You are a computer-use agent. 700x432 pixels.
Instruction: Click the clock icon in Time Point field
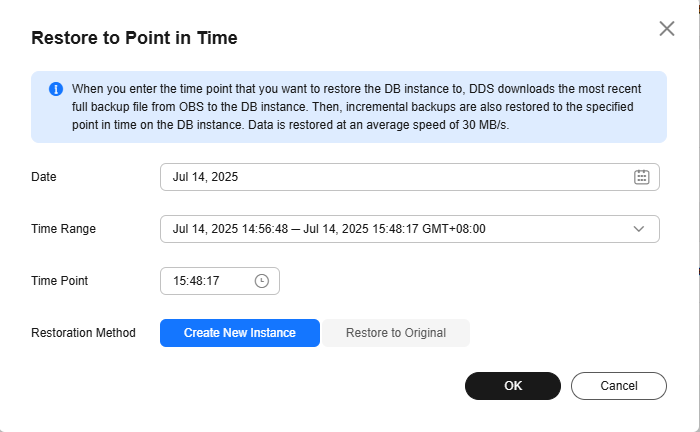pos(262,281)
